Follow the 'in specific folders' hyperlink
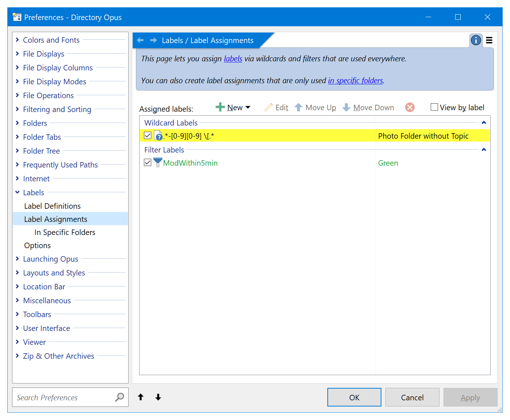Image resolution: width=510 pixels, height=420 pixels. [355, 80]
